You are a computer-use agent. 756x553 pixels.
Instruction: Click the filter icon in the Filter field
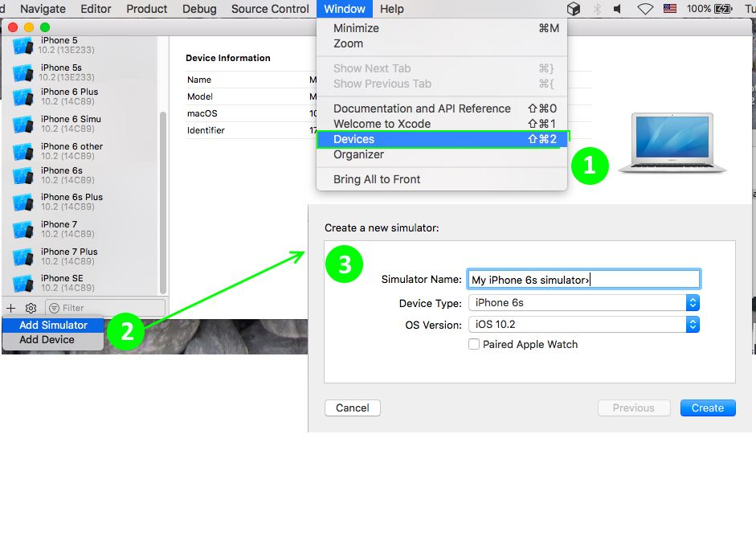coord(55,308)
